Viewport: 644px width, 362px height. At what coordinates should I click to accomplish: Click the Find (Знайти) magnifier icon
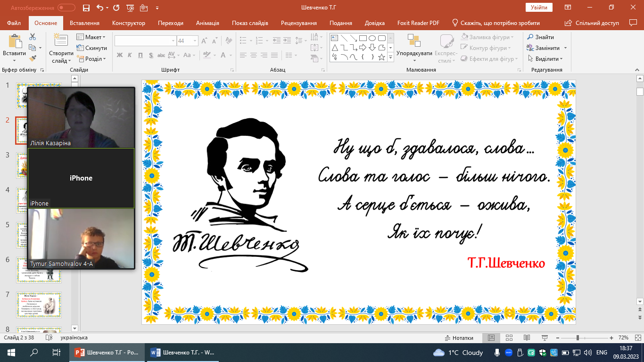pyautogui.click(x=530, y=37)
